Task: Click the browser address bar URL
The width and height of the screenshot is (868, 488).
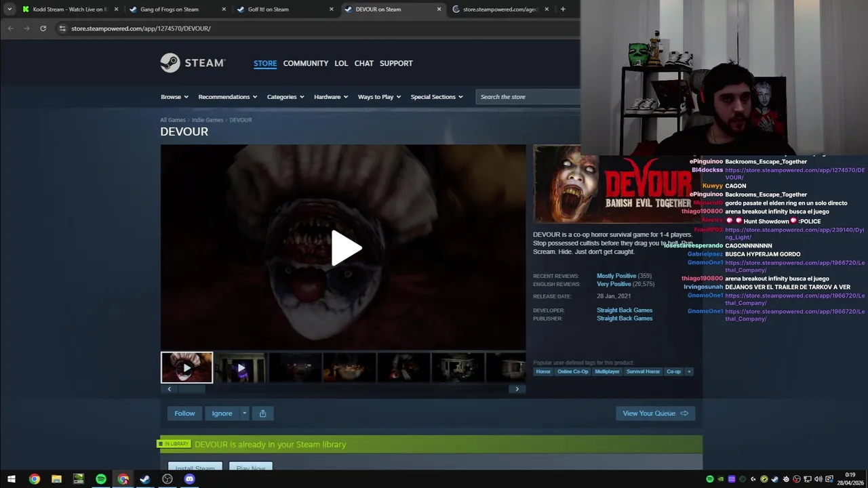Action: (141, 28)
